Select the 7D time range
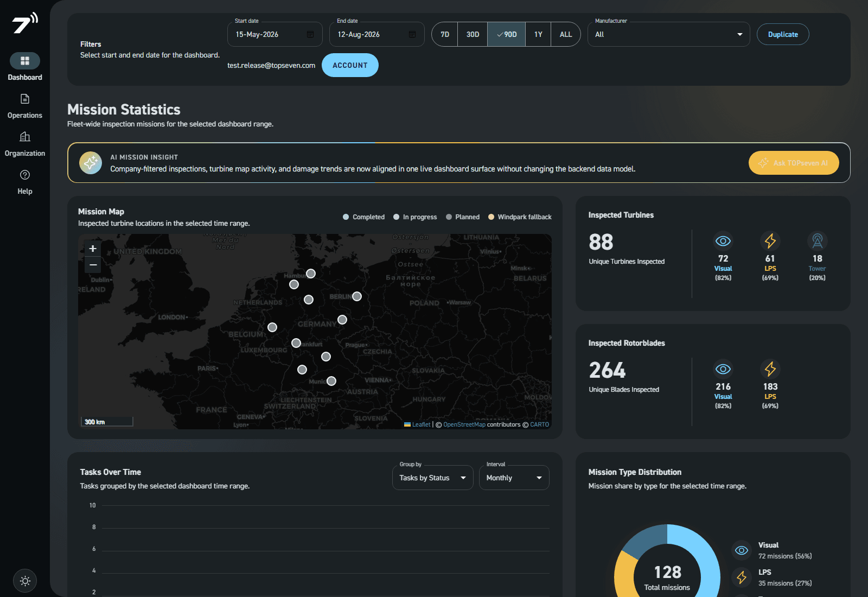This screenshot has height=597, width=868. [445, 34]
